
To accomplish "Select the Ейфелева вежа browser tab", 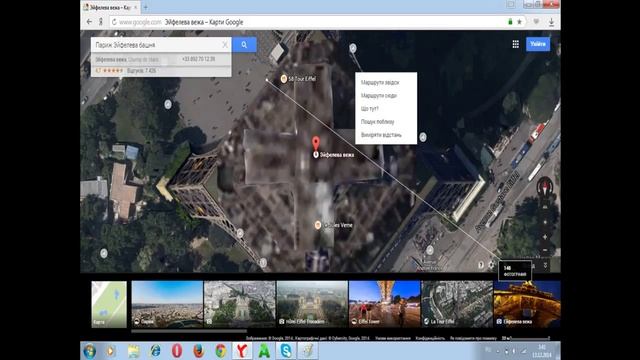I will coord(110,7).
